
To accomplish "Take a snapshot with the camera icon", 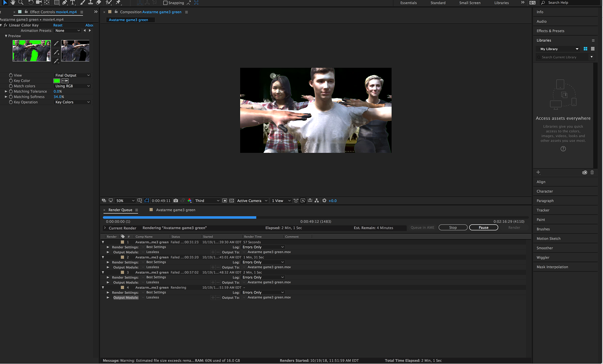I will 176,201.
